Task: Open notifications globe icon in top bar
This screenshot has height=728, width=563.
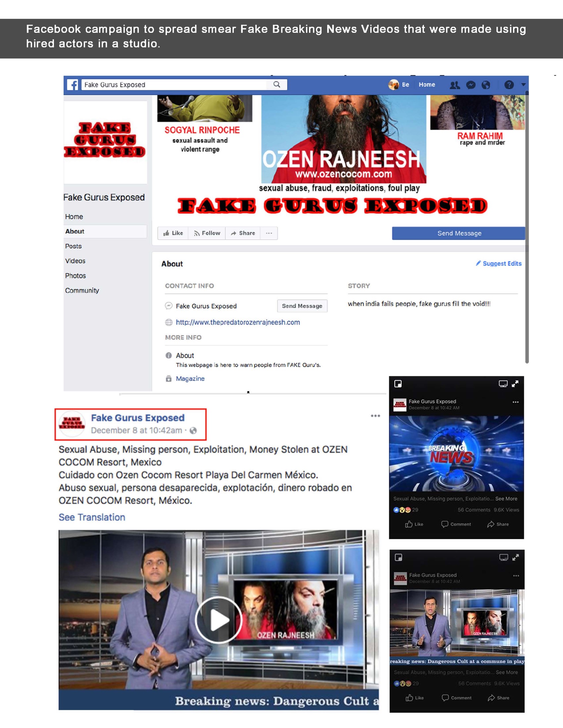Action: [x=486, y=85]
